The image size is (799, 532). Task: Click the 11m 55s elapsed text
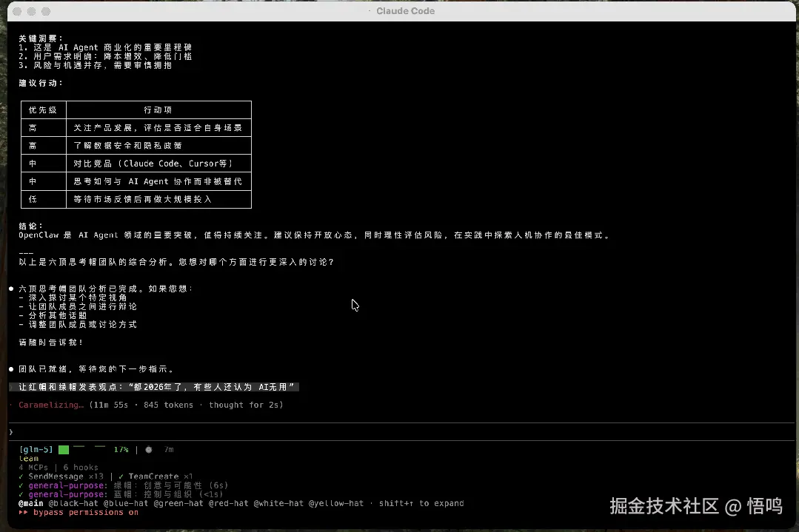tap(110, 405)
